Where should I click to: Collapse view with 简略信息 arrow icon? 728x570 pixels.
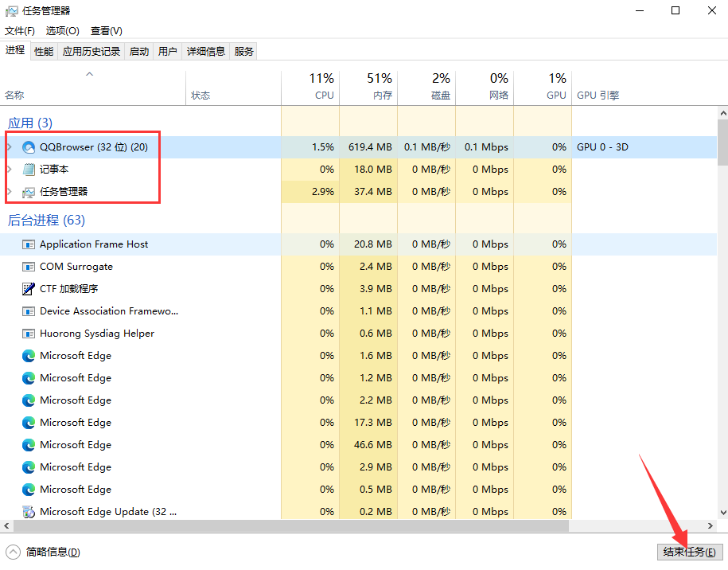coord(13,552)
